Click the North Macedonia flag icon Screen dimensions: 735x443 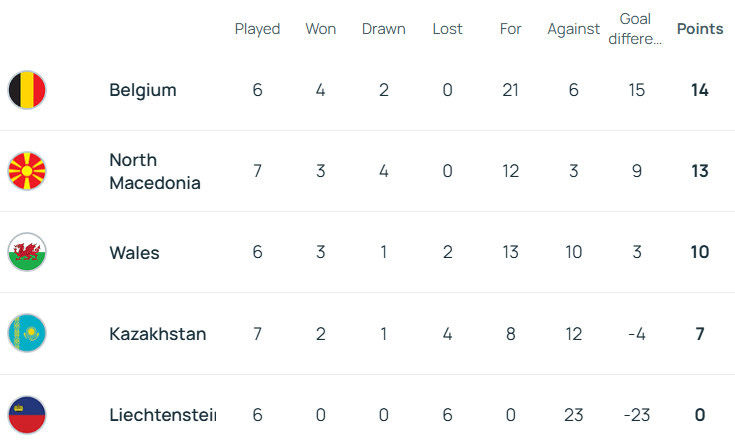click(x=27, y=171)
